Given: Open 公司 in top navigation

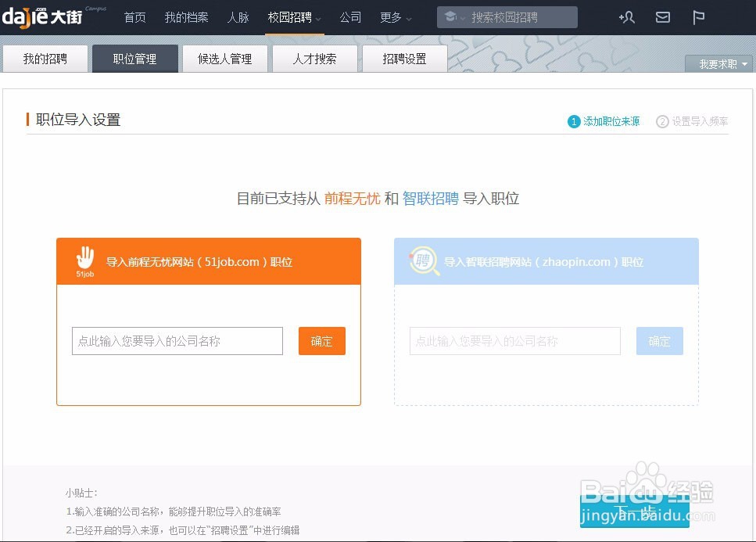Looking at the screenshot, I should [x=350, y=17].
